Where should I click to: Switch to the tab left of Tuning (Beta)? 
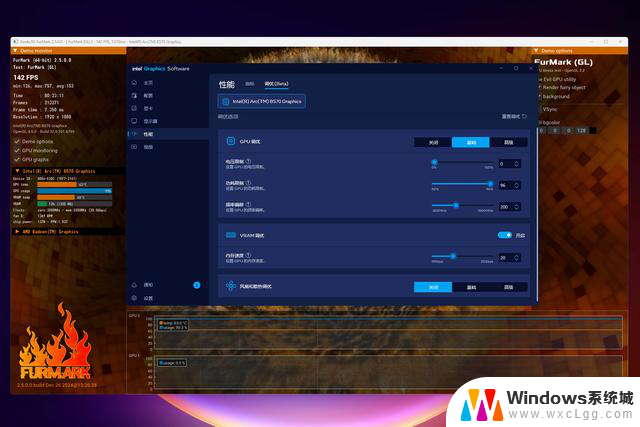coord(250,84)
